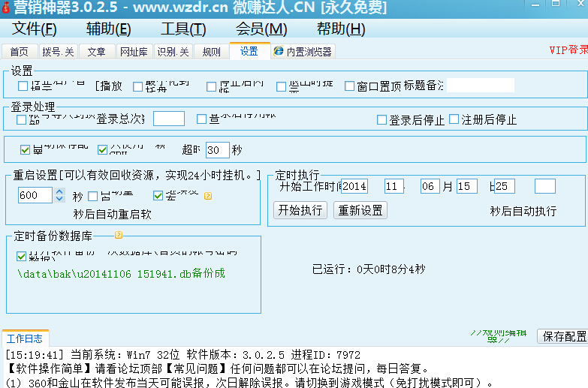Click the red app icon in title bar
This screenshot has height=388, width=588.
(x=5, y=7)
